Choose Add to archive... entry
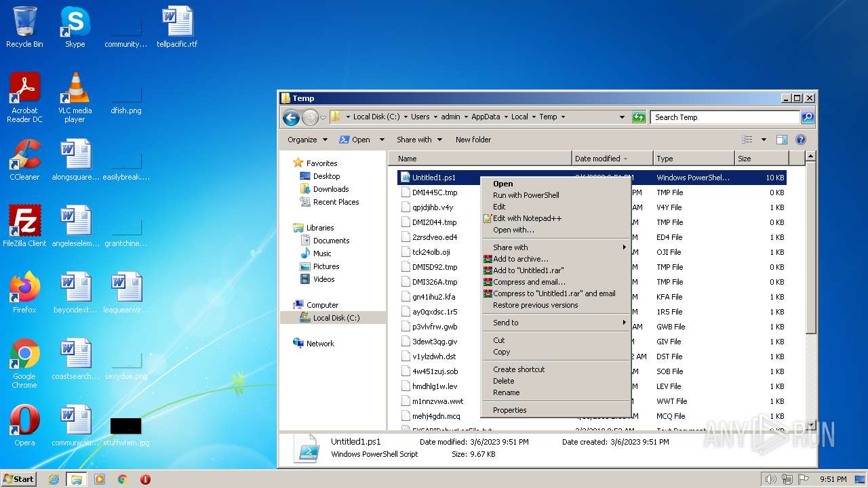 pyautogui.click(x=556, y=259)
